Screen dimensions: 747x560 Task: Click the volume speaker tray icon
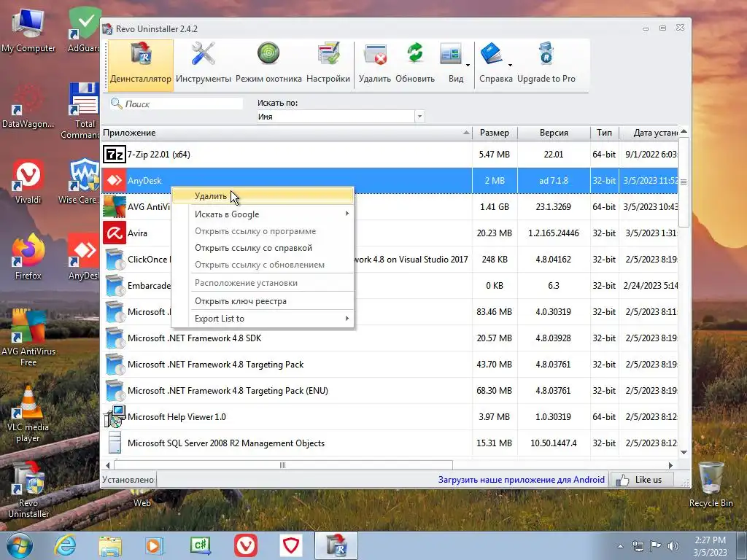click(673, 546)
